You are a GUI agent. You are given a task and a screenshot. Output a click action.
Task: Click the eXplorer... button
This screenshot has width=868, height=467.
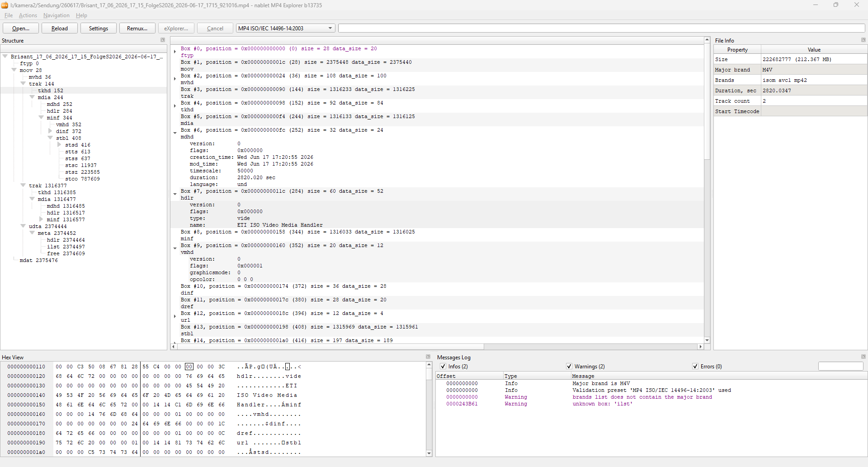click(x=176, y=28)
